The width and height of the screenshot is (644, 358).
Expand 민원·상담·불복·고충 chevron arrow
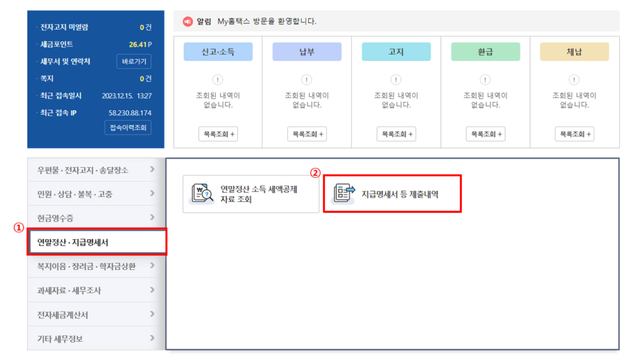click(152, 193)
